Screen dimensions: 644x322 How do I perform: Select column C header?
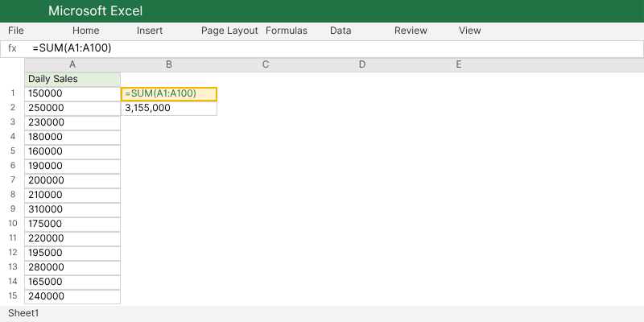click(266, 64)
